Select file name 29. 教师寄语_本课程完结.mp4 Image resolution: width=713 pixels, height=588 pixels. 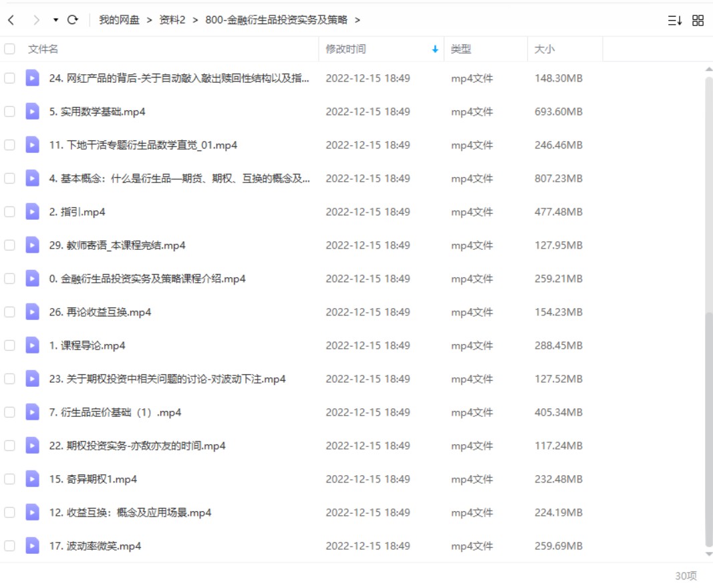pyautogui.click(x=118, y=245)
